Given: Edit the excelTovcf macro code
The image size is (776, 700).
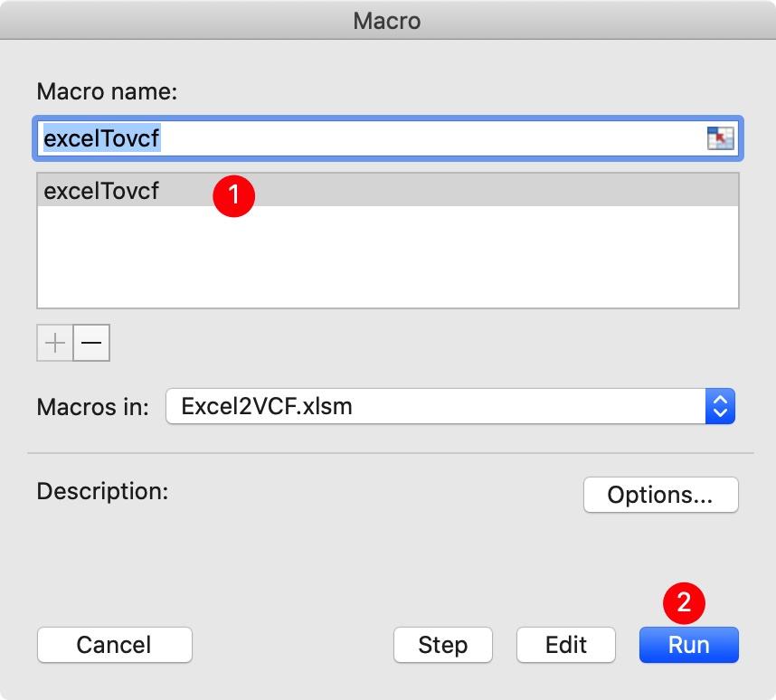Looking at the screenshot, I should 565,645.
